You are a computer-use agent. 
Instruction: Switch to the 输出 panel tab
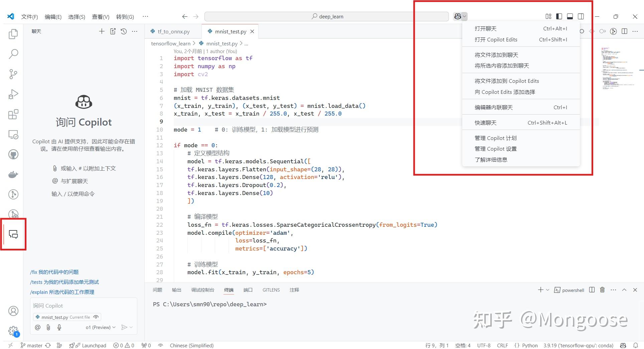tap(176, 290)
